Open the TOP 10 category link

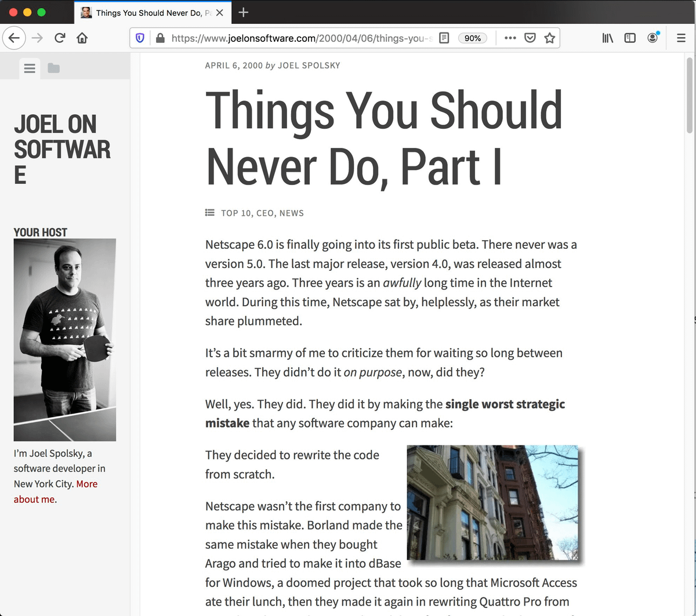(236, 213)
